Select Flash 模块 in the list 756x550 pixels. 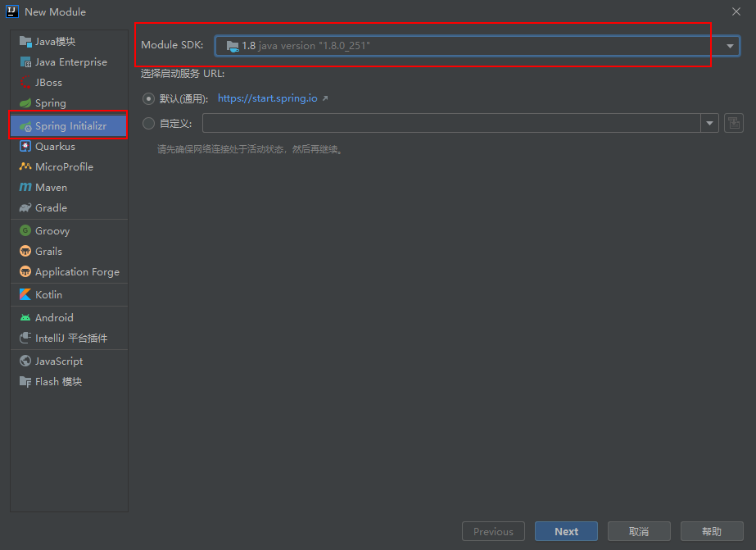pos(69,382)
